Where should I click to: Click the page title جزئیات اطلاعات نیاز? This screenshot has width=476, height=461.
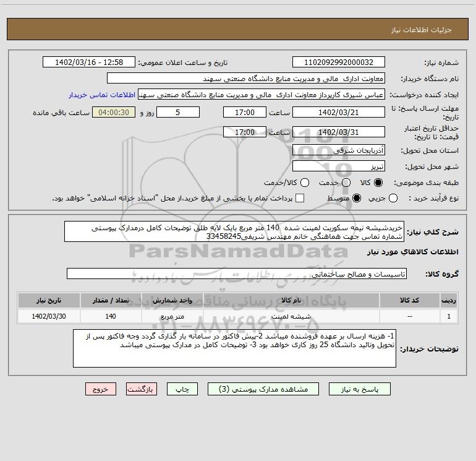[x=421, y=30]
